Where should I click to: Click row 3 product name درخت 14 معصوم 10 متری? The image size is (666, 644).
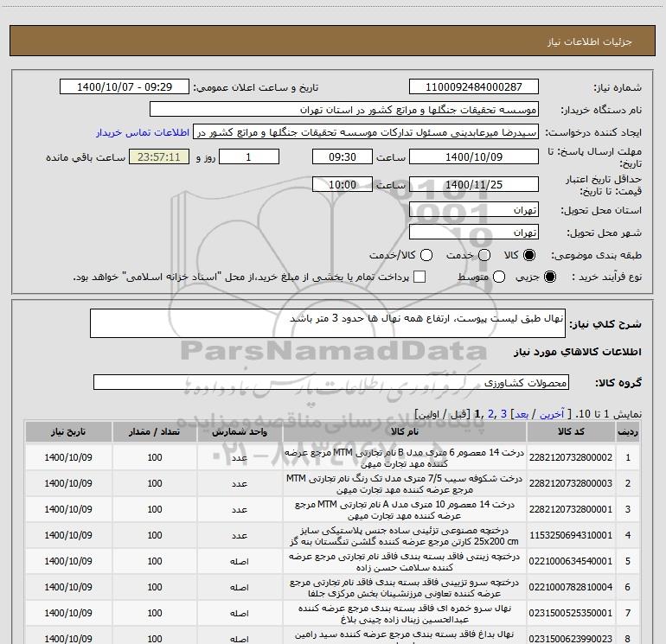click(405, 510)
